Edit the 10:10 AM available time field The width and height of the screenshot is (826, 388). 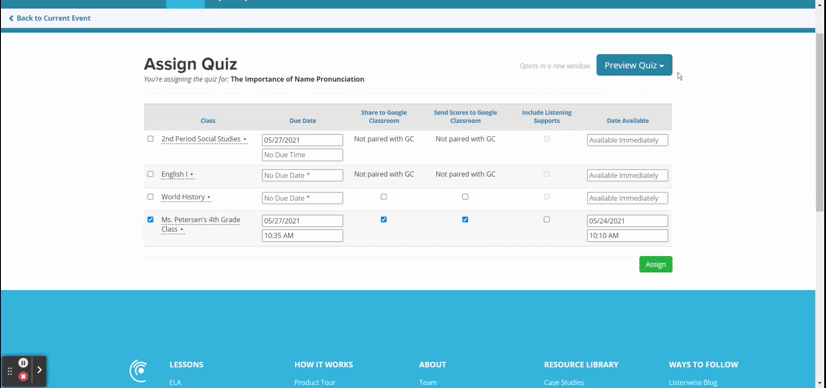tap(627, 235)
